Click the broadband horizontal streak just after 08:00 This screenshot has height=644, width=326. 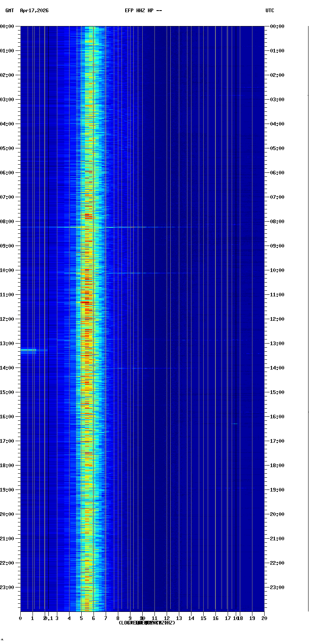coord(122,227)
